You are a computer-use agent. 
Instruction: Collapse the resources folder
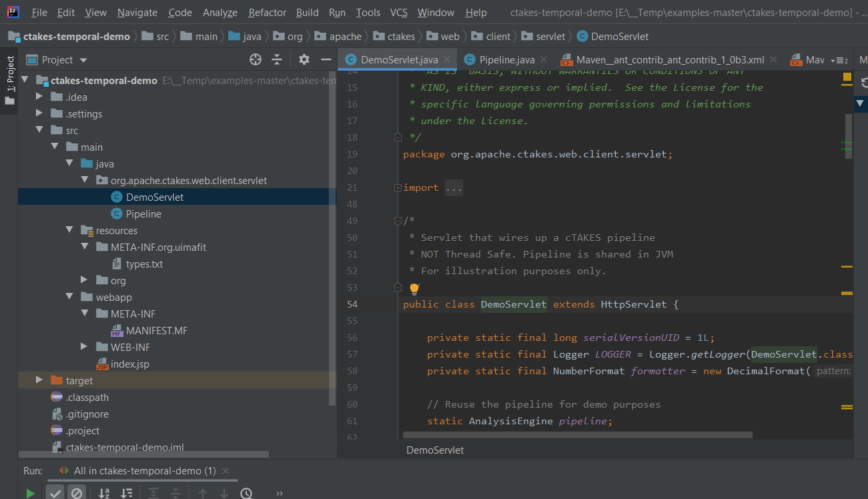tap(70, 230)
